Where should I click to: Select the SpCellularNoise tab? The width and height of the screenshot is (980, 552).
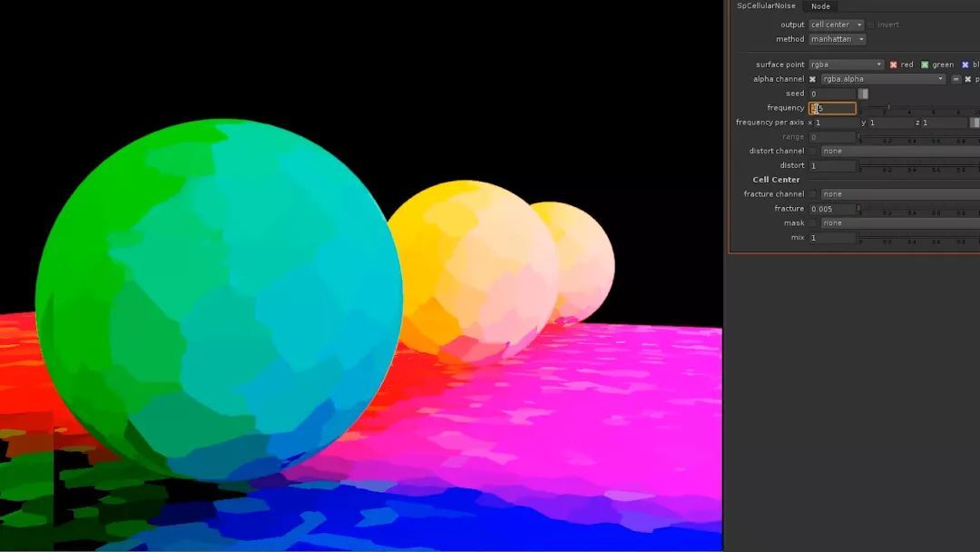766,6
